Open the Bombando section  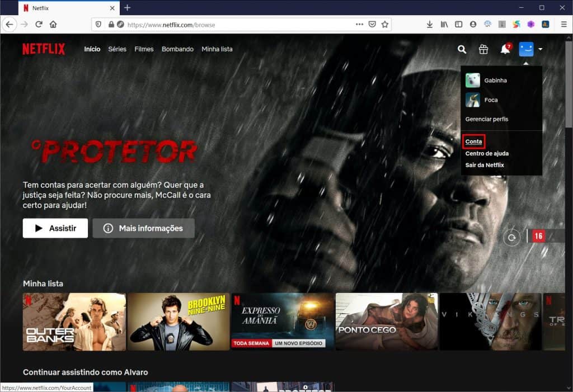coord(177,49)
